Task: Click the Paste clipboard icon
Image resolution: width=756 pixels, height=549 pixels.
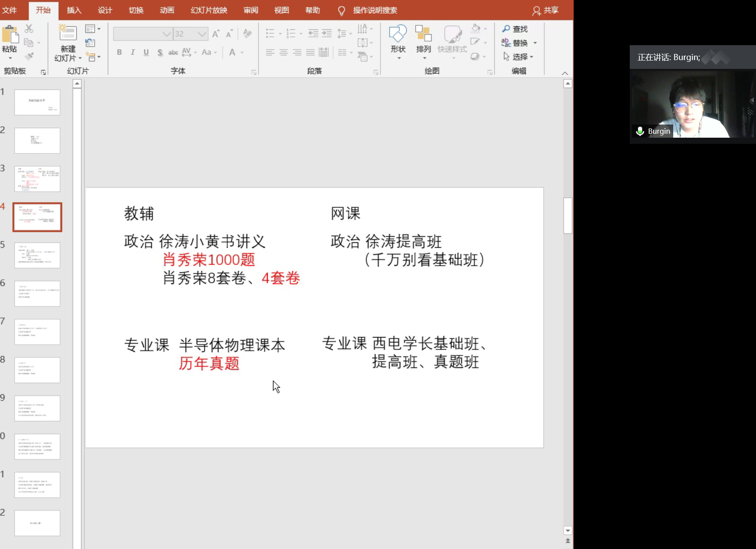Action: (10, 34)
